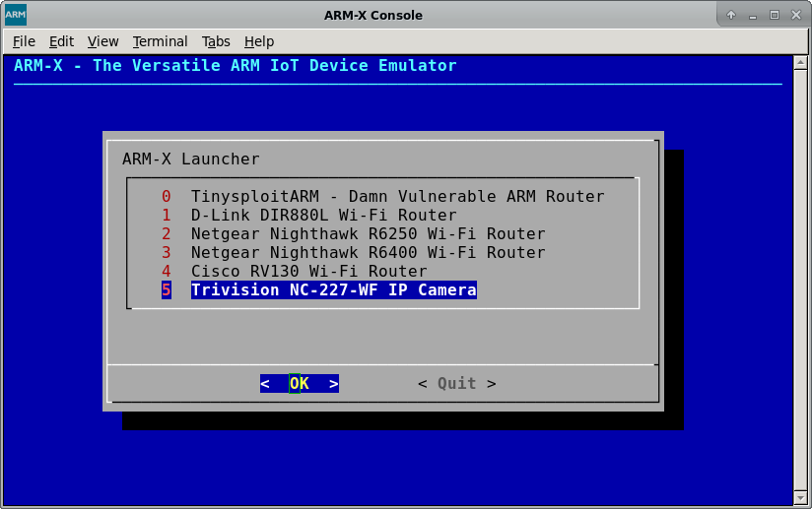Click the Quit button
The image size is (812, 509).
457,383
